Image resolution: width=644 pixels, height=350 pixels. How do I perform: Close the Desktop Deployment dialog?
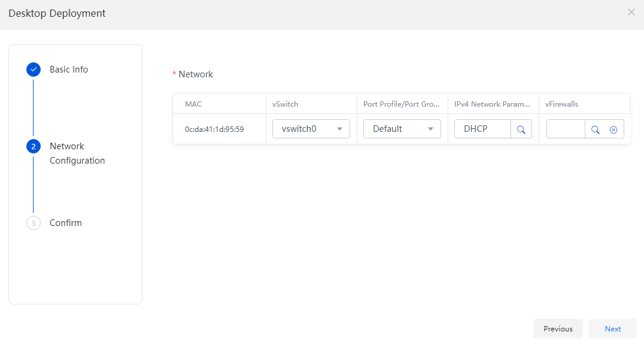click(x=631, y=13)
